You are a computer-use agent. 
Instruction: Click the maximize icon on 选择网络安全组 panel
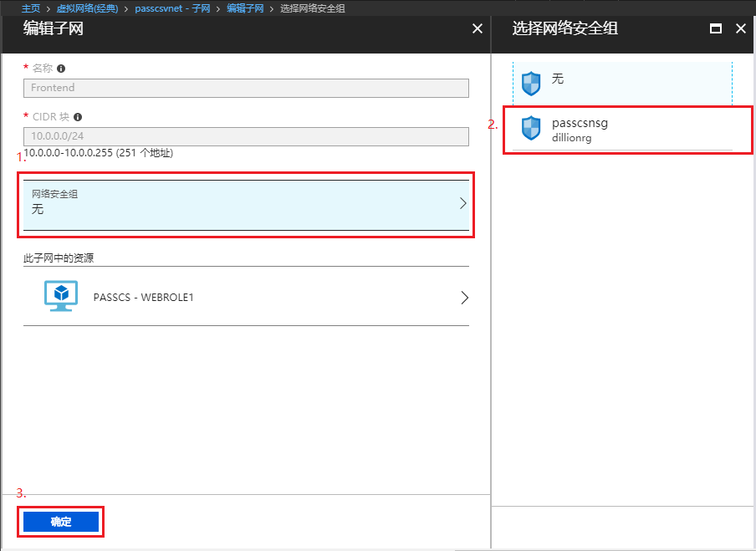pyautogui.click(x=715, y=28)
